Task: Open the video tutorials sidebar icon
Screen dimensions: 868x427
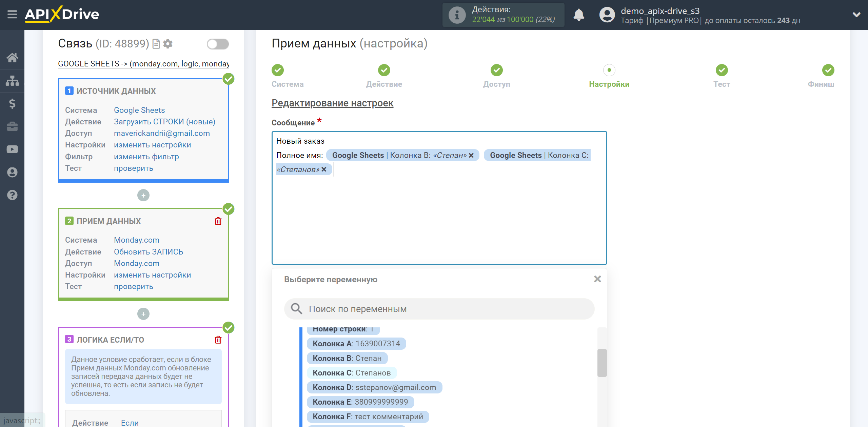Action: 12,149
